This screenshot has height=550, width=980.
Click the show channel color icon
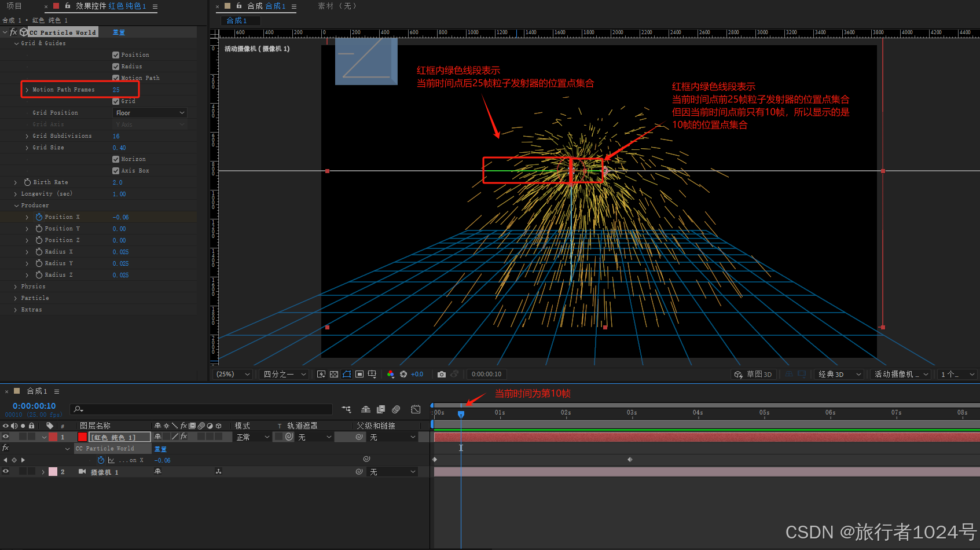click(391, 375)
